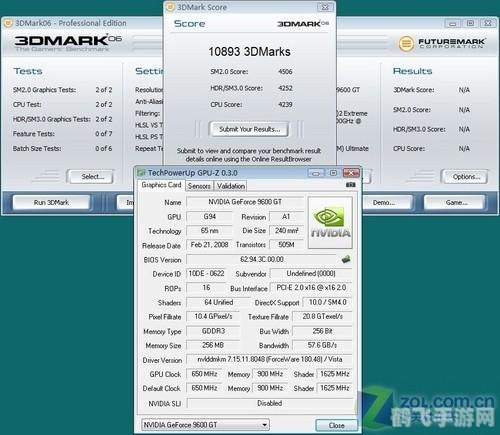This screenshot has width=500, height=435.
Task: Click Run 3DMark button
Action: (x=51, y=202)
